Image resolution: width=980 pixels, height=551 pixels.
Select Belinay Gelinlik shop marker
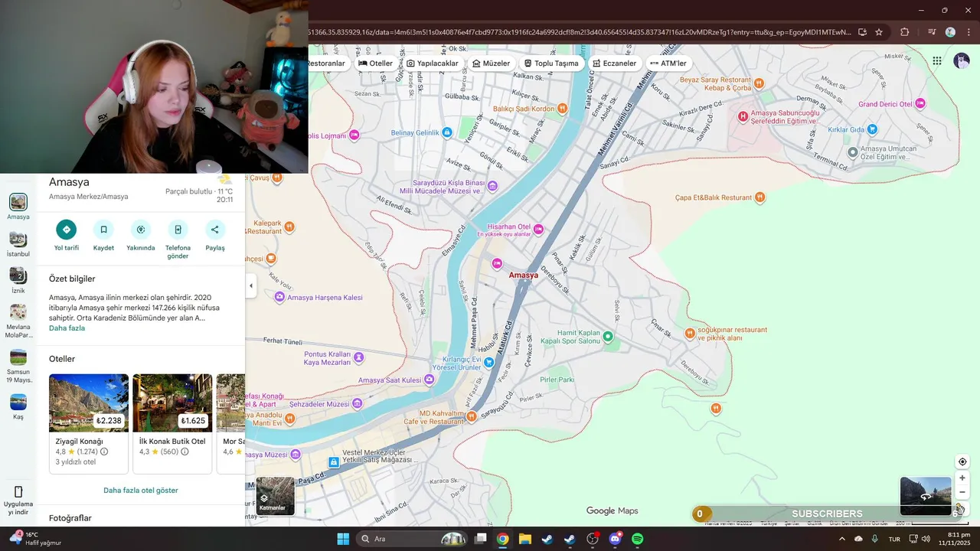447,132
